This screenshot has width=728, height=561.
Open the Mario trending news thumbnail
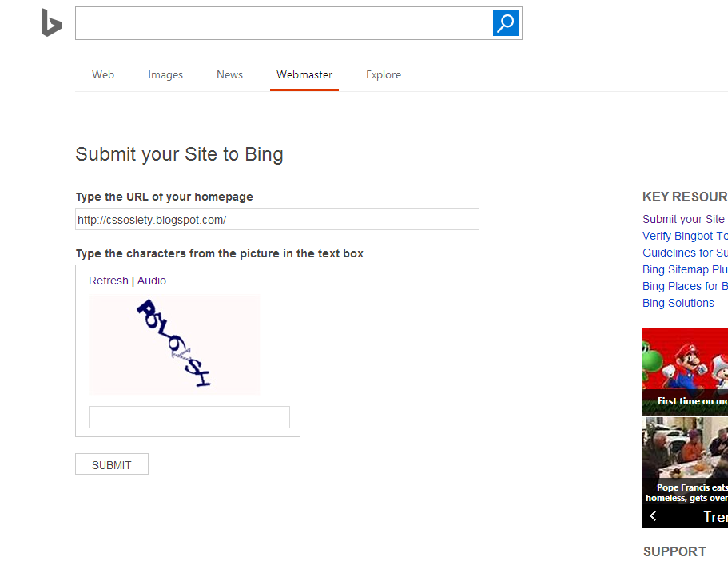tap(685, 372)
